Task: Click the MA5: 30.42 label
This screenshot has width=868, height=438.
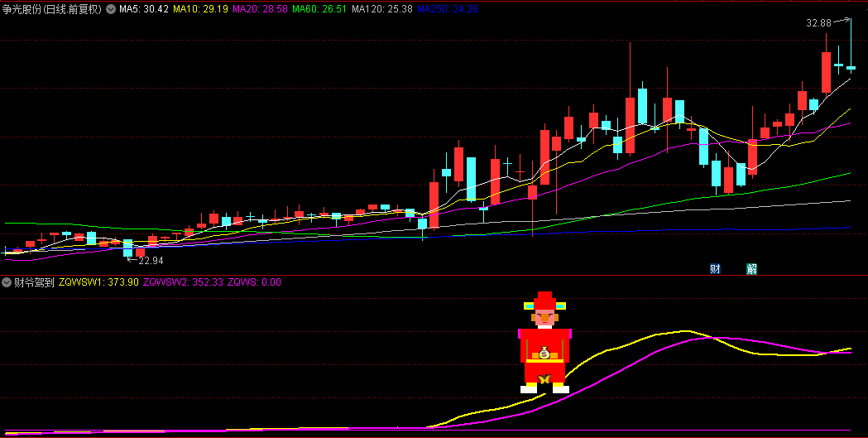Action: coord(144,9)
